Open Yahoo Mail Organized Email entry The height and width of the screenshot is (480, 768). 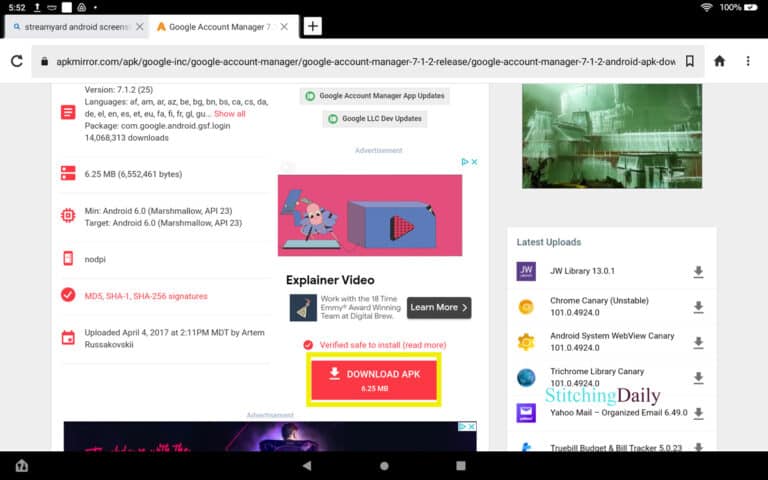coord(619,413)
